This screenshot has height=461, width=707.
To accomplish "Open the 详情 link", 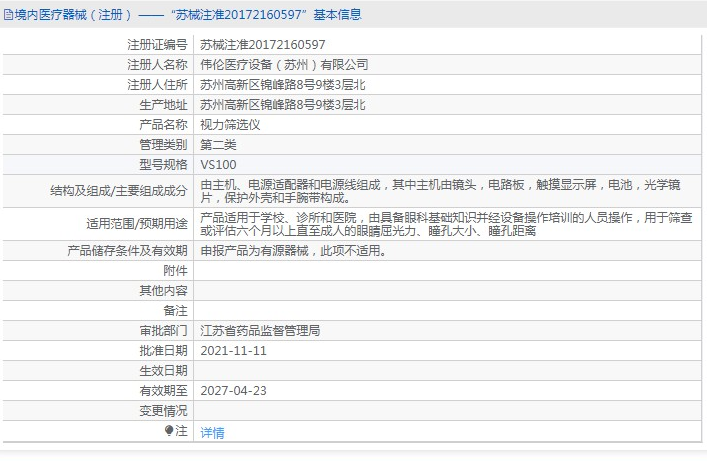I will point(212,433).
